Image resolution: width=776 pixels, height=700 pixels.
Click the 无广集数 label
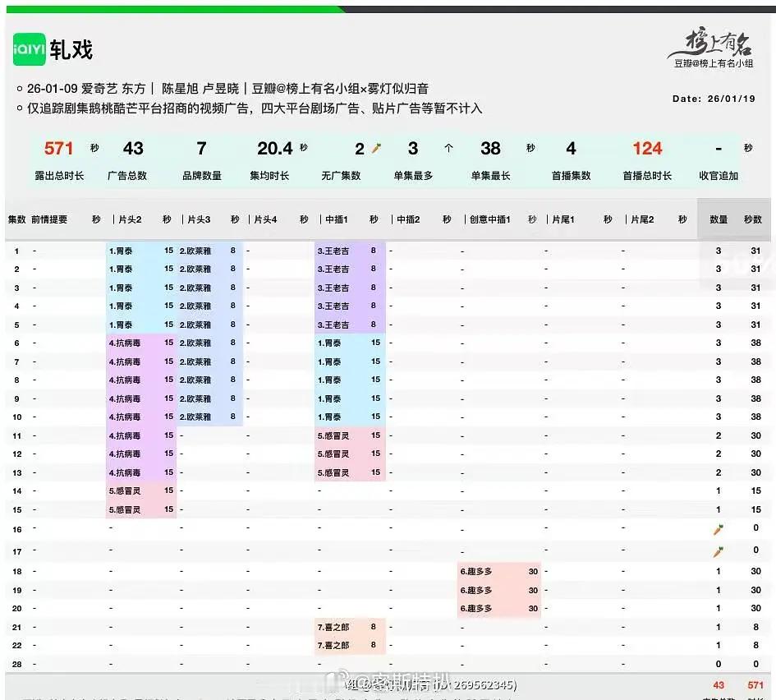(x=341, y=176)
